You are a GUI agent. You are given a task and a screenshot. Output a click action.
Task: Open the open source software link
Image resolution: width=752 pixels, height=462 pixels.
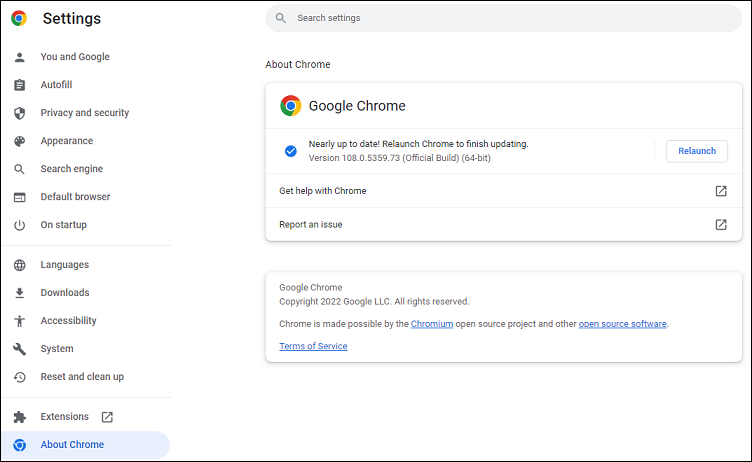point(623,324)
